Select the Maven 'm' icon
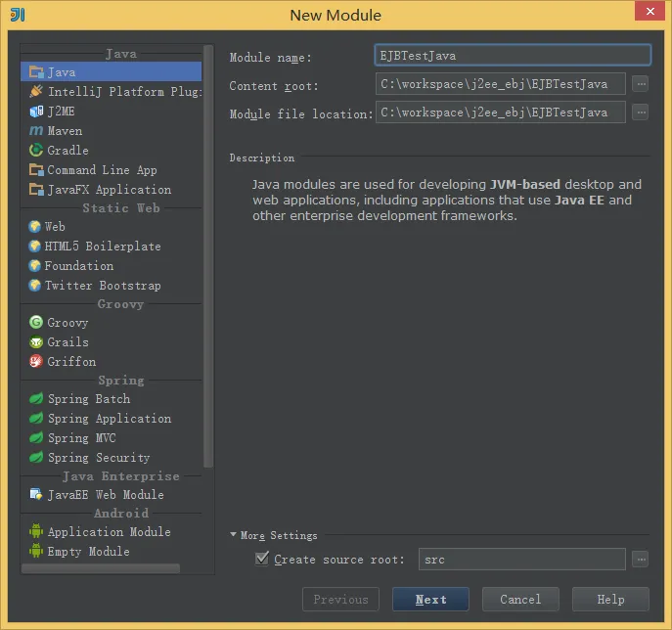Screen dimensions: 672x630 [36, 130]
